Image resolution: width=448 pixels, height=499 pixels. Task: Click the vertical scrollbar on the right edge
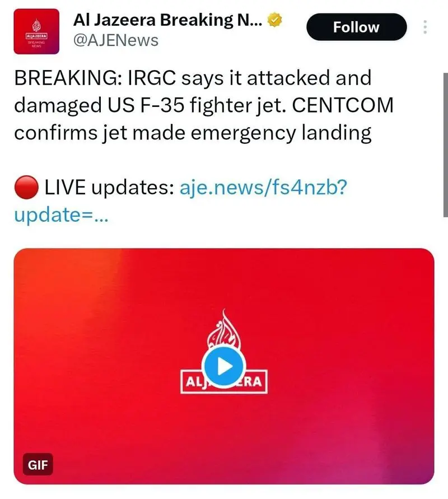pos(445,112)
